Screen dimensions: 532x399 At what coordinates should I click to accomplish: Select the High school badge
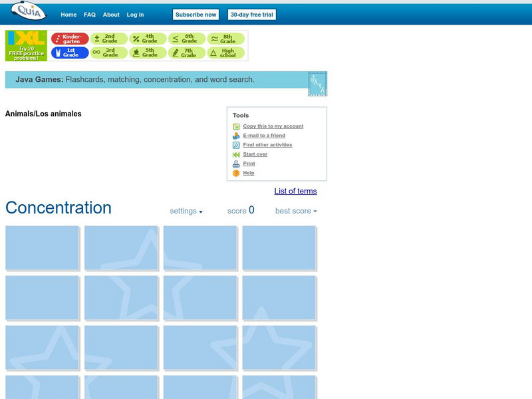pyautogui.click(x=225, y=53)
